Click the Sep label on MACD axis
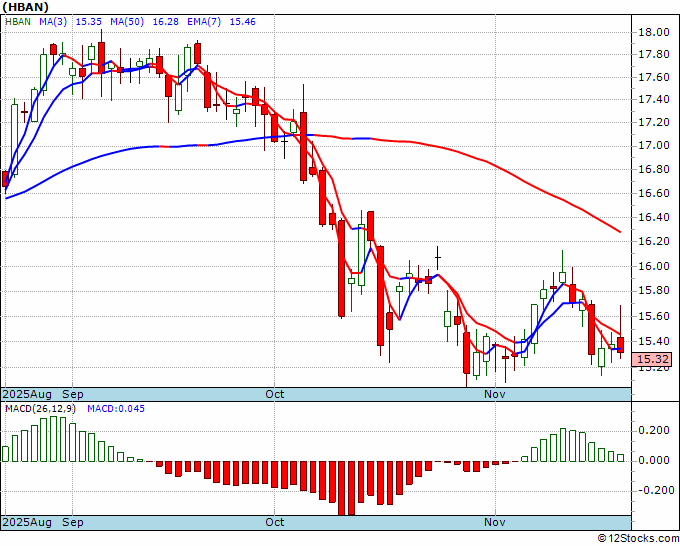 tap(72, 522)
